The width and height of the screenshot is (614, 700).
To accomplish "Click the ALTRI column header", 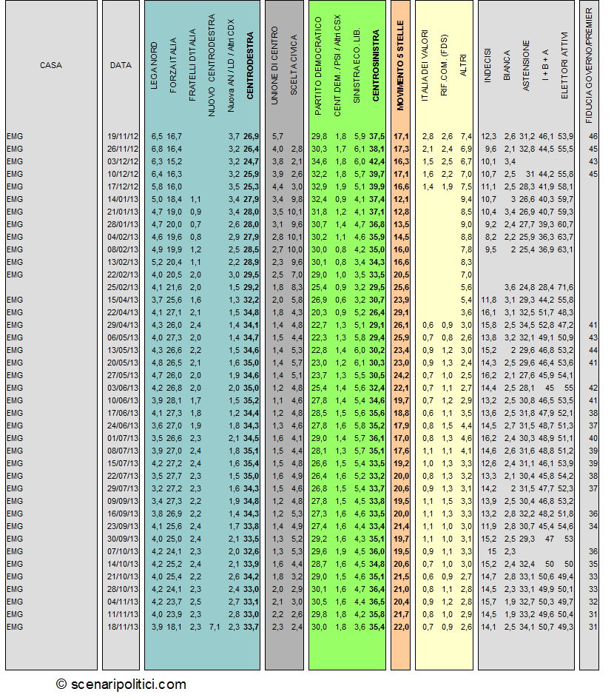I will [463, 65].
